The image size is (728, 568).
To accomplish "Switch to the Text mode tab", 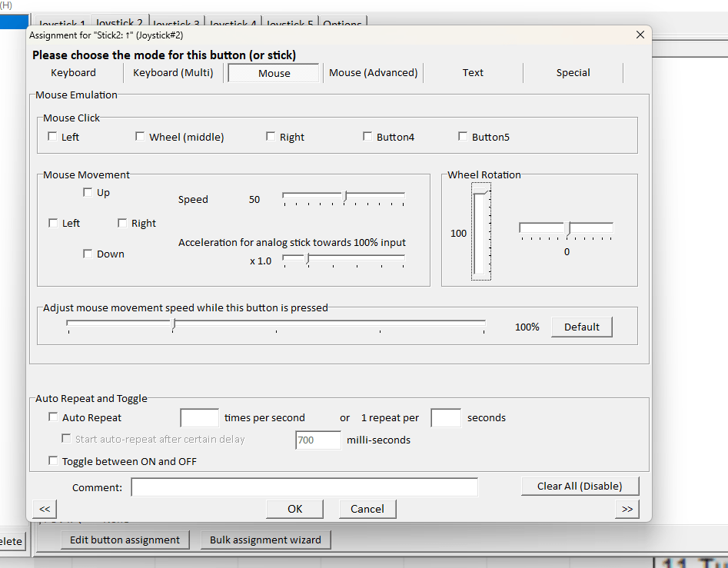I will coord(473,73).
